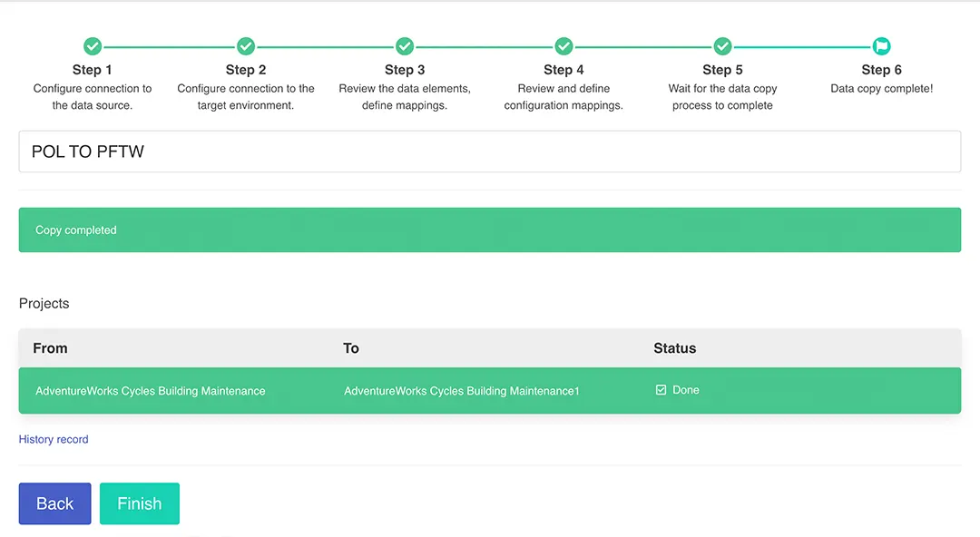Select the Step 3 checkmark circle
Screen dimensions: 980x537
[405, 46]
